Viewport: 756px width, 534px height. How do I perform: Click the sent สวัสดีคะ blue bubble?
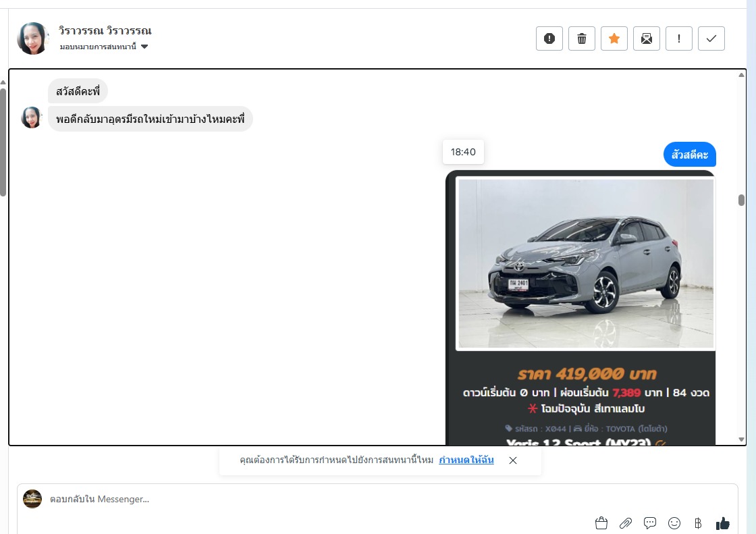[x=689, y=155]
